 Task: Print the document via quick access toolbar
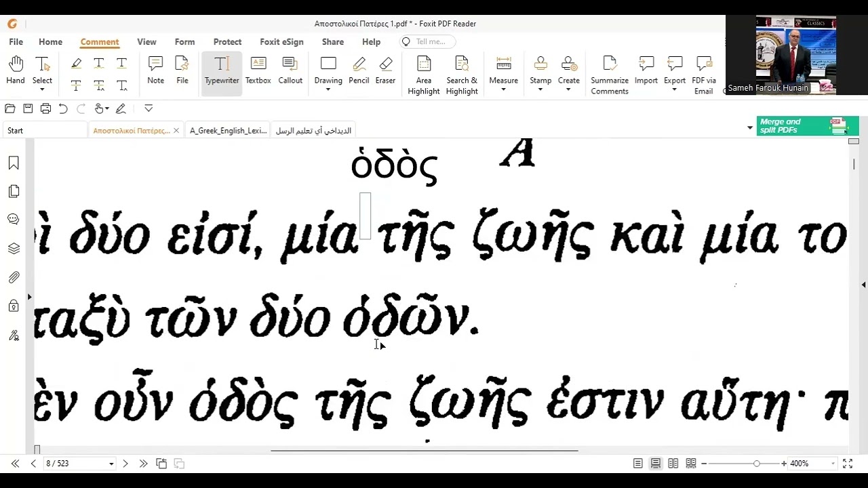point(45,108)
